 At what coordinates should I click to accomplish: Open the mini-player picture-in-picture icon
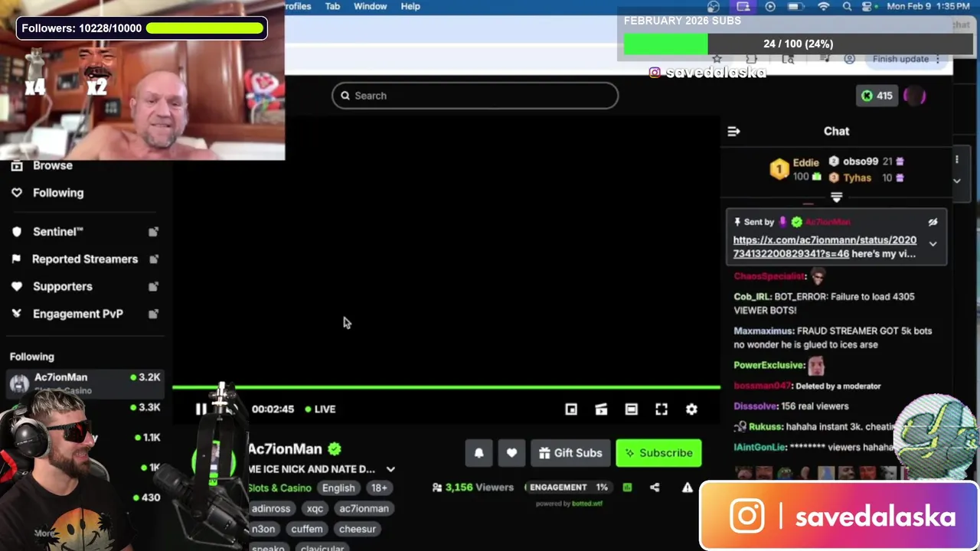tap(571, 409)
